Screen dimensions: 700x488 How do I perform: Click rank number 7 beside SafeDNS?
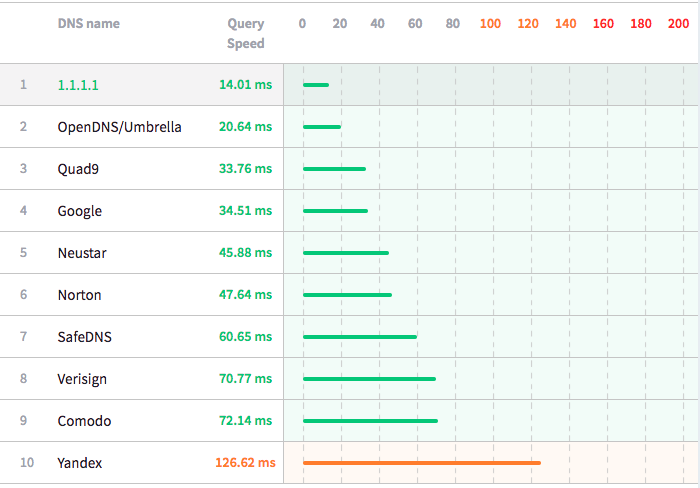23,336
